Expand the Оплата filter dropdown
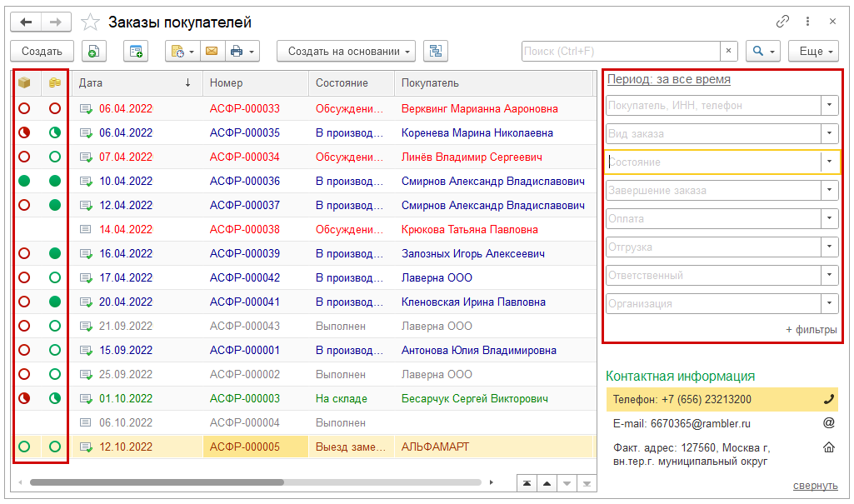The height and width of the screenshot is (504, 854). tap(829, 218)
